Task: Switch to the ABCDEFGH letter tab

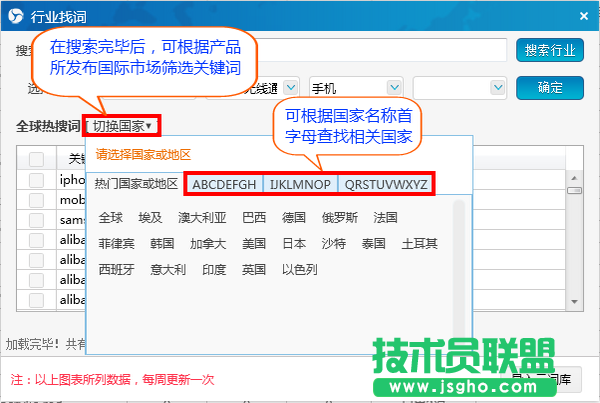Action: (x=224, y=184)
